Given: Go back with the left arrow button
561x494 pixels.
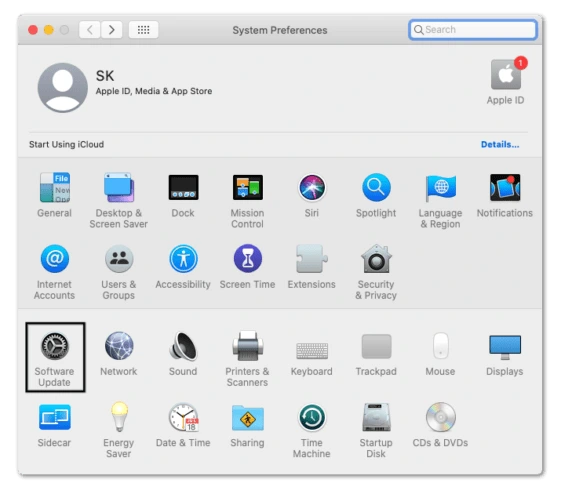Looking at the screenshot, I should click(x=90, y=30).
